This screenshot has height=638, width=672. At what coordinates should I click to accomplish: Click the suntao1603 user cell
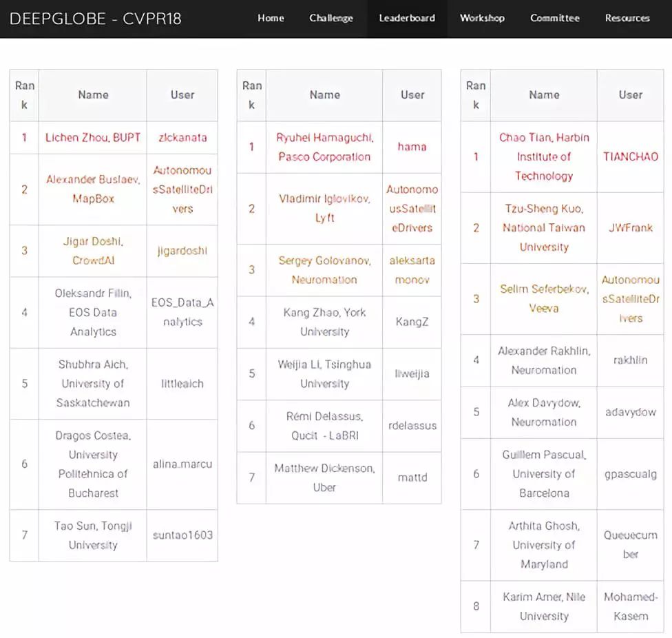tap(182, 535)
